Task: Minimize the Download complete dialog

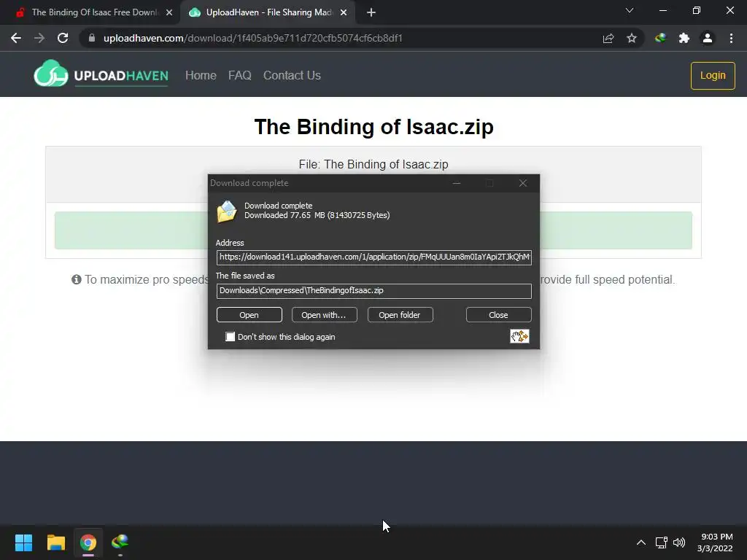Action: pos(457,183)
